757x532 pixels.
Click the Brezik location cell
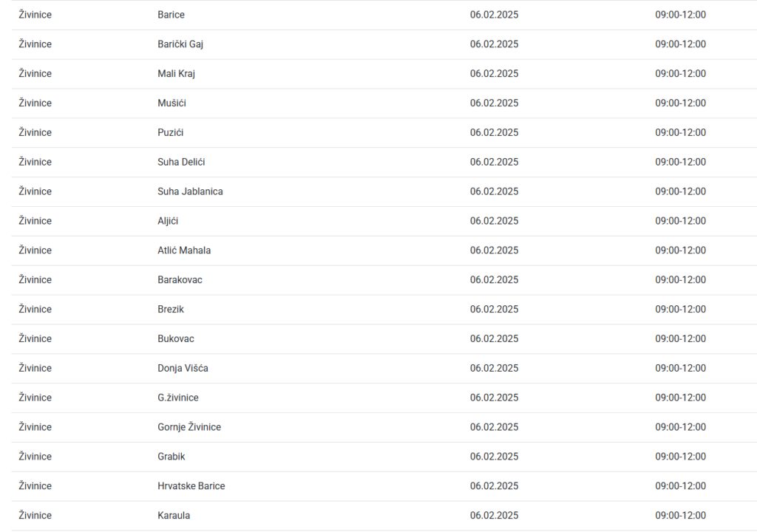(x=171, y=310)
